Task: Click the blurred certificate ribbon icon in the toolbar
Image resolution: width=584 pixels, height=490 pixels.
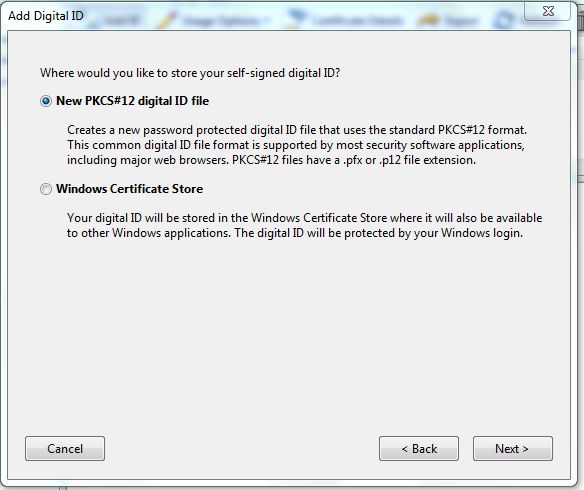Action: (x=296, y=19)
